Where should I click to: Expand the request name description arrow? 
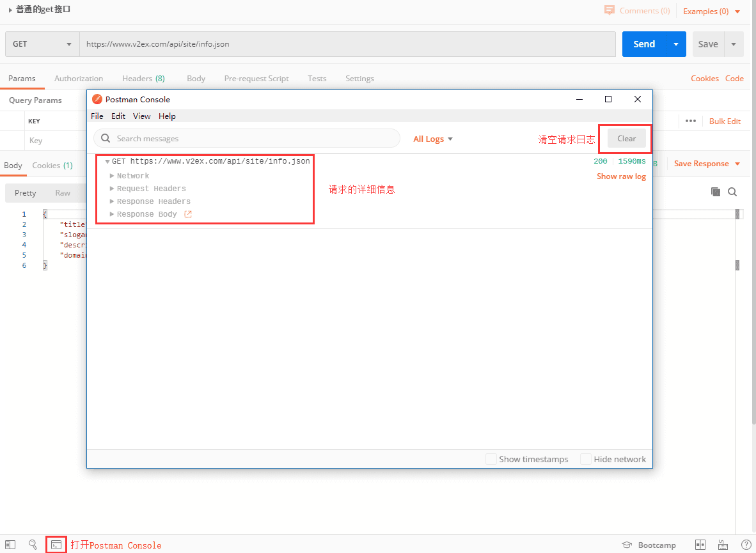coord(10,10)
